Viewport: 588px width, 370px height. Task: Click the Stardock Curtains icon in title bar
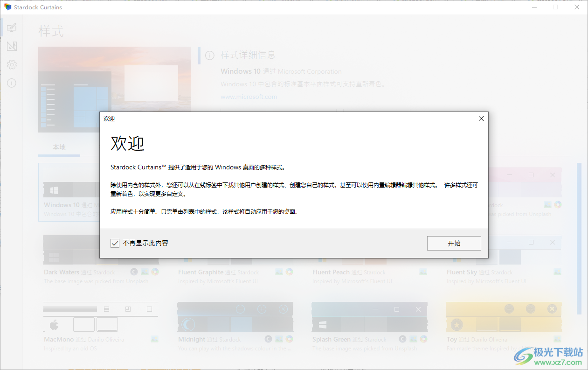coord(7,7)
